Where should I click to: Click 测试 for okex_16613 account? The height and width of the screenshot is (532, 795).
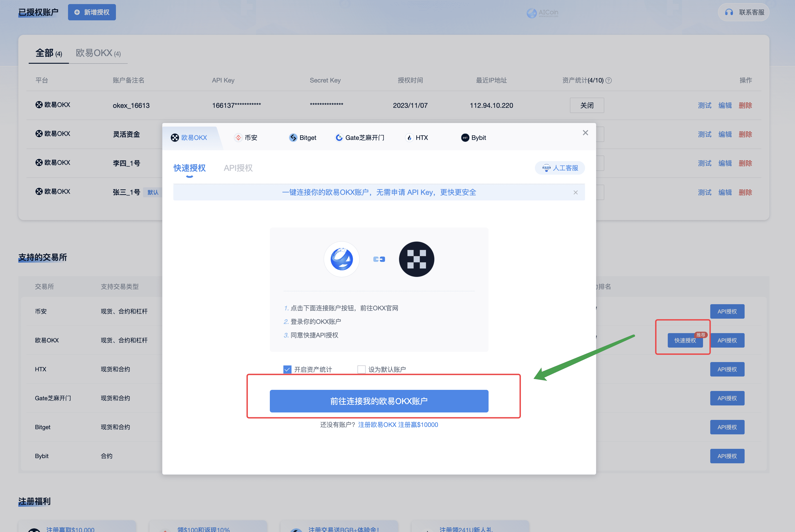[x=704, y=106]
